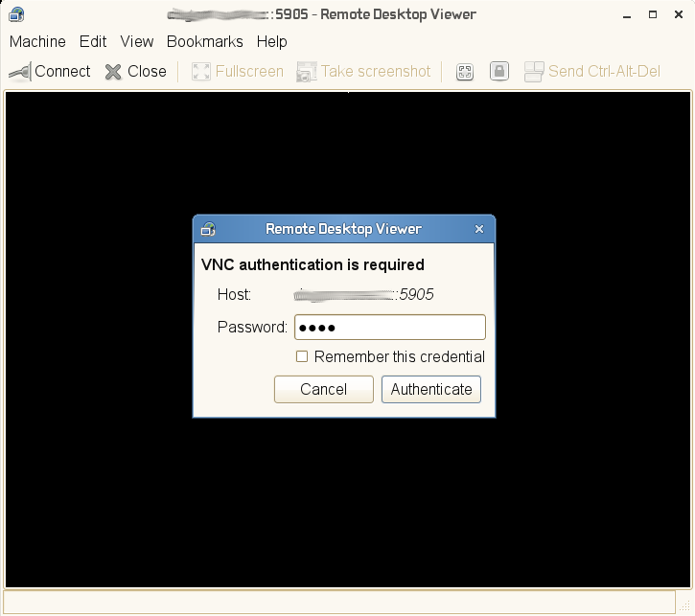Open the Machine menu
The height and width of the screenshot is (616, 695).
[37, 42]
